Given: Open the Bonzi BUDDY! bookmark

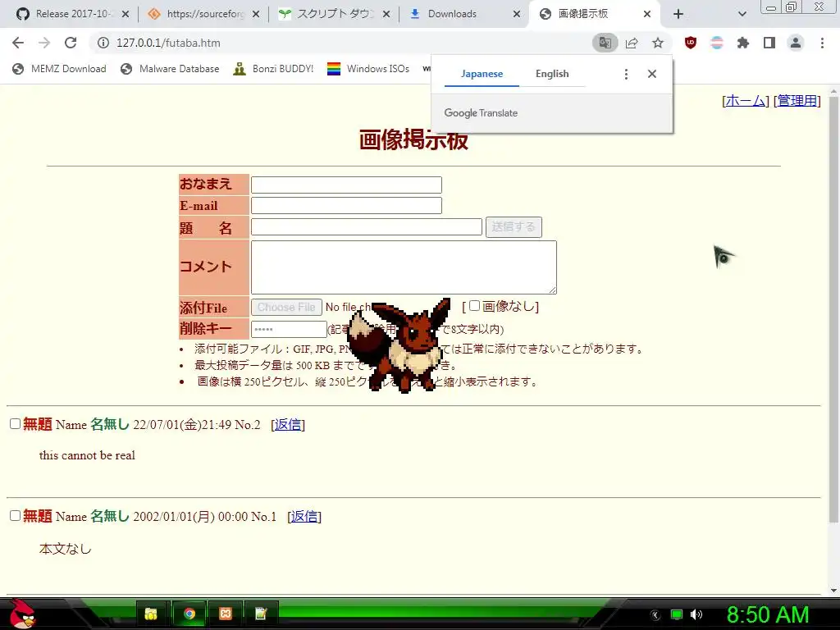Looking at the screenshot, I should [273, 69].
